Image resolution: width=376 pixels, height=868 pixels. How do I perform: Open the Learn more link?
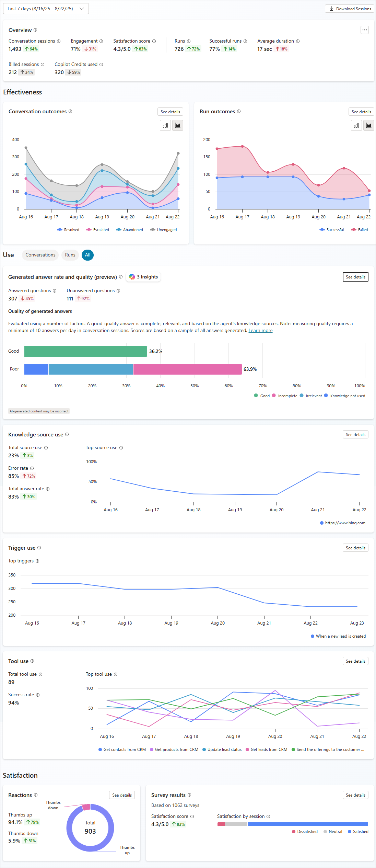point(260,331)
